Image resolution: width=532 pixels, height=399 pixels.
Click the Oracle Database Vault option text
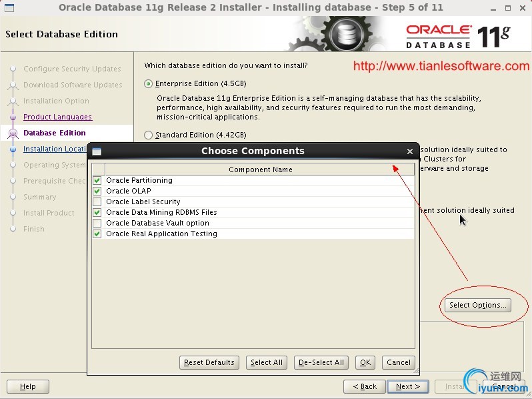coord(157,223)
